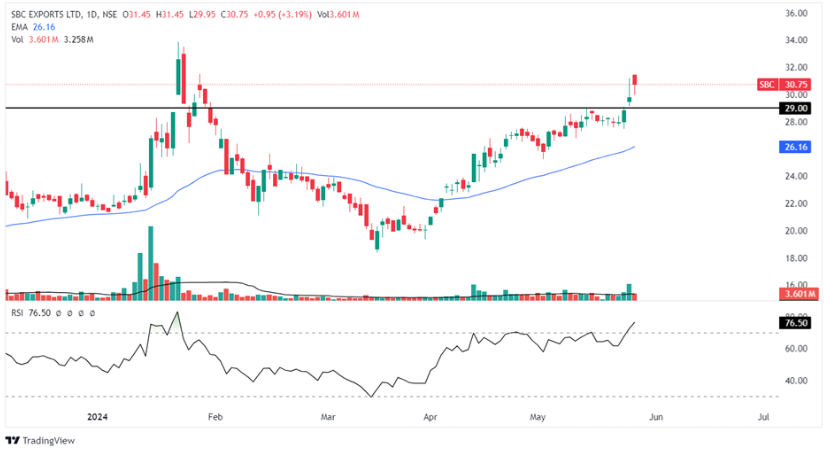Viewport: 824px width, 449px height.
Task: Select the horizontal line at 29.00
Action: 400,107
